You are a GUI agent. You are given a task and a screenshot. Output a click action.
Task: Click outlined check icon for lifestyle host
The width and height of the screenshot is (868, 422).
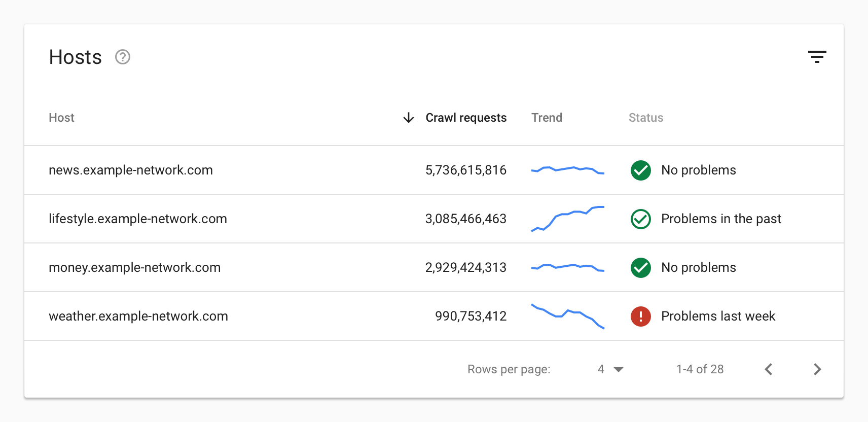coord(640,219)
